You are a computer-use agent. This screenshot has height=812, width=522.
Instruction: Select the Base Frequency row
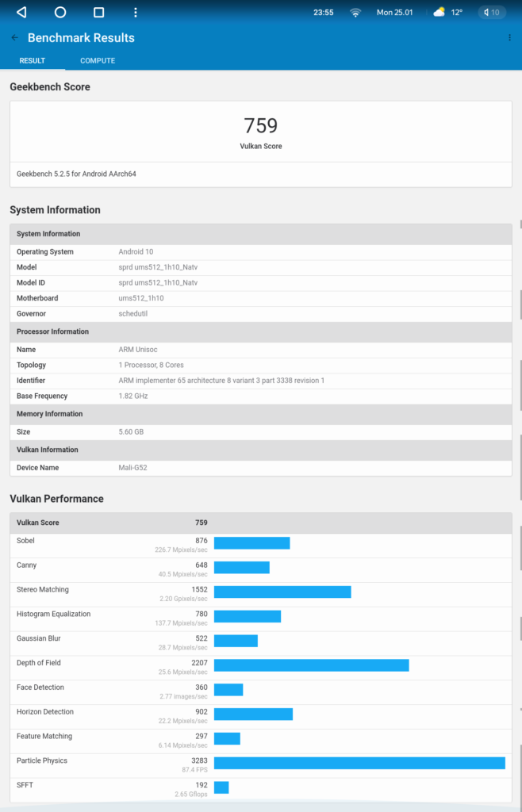pyautogui.click(x=260, y=396)
